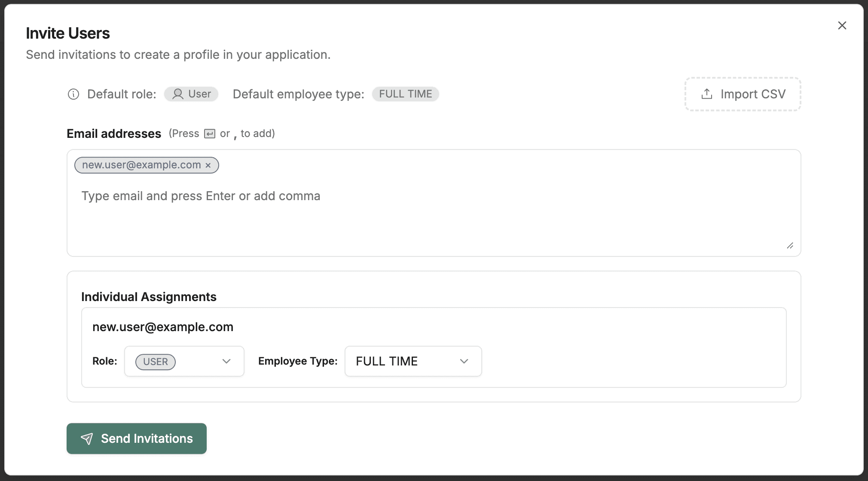
Task: Click the Import CSV button
Action: tap(743, 94)
